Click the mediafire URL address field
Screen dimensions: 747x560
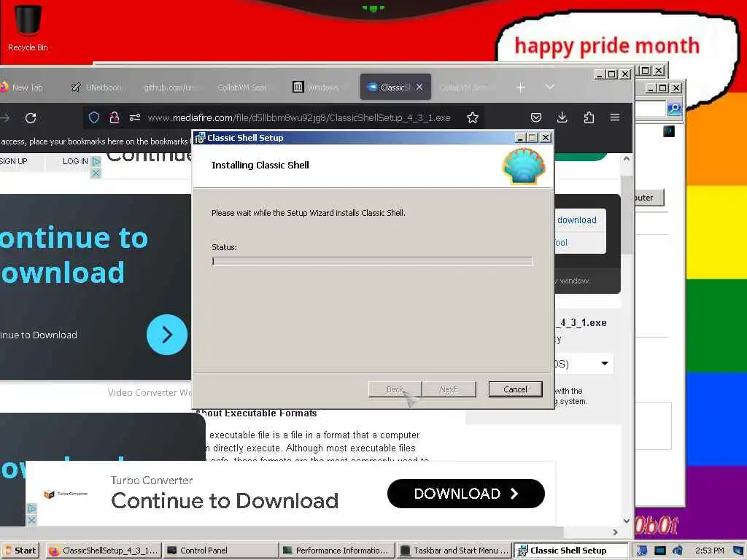point(298,117)
